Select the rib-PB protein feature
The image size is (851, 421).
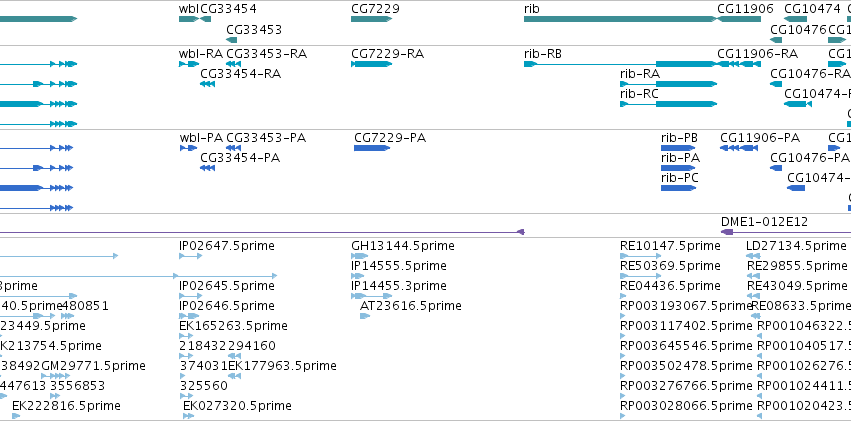point(678,148)
